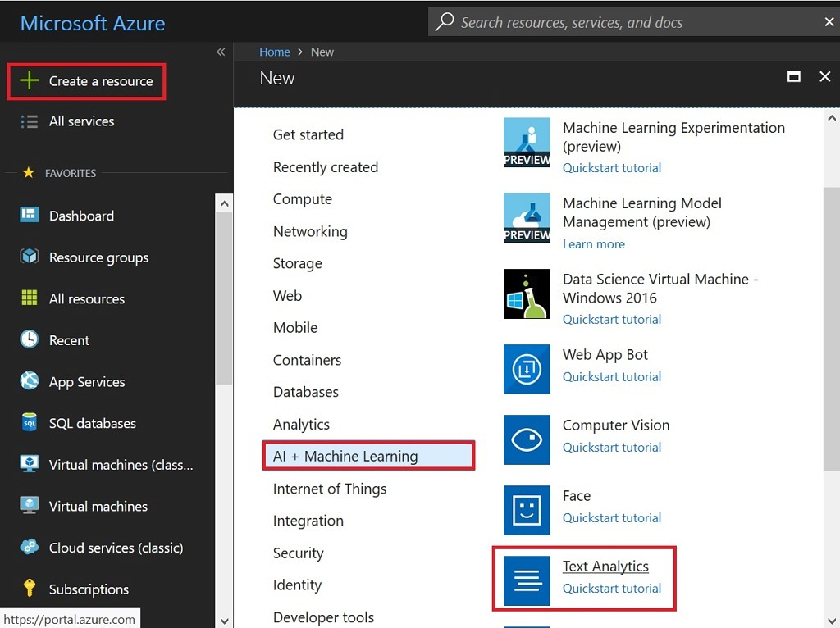The height and width of the screenshot is (628, 840).
Task: Open the Data Science Virtual Machine icon
Action: coord(527,294)
